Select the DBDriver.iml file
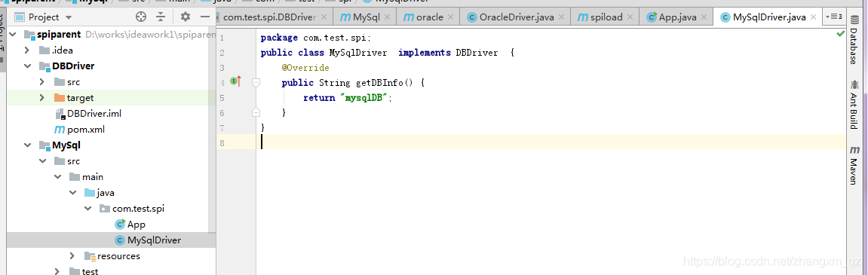The width and height of the screenshot is (868, 275). coord(88,114)
